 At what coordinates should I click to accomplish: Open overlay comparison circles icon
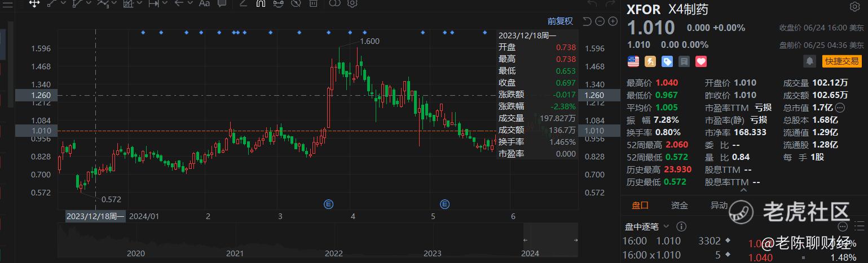coord(334,3)
